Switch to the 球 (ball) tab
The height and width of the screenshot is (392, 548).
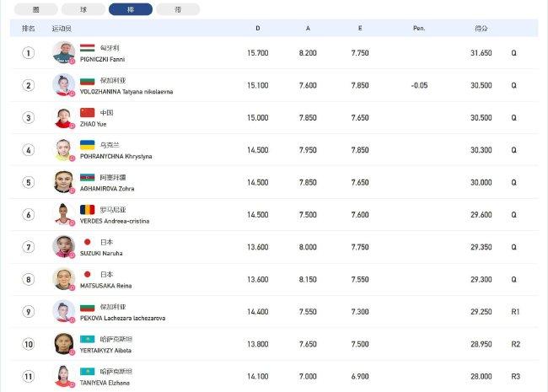(x=83, y=9)
